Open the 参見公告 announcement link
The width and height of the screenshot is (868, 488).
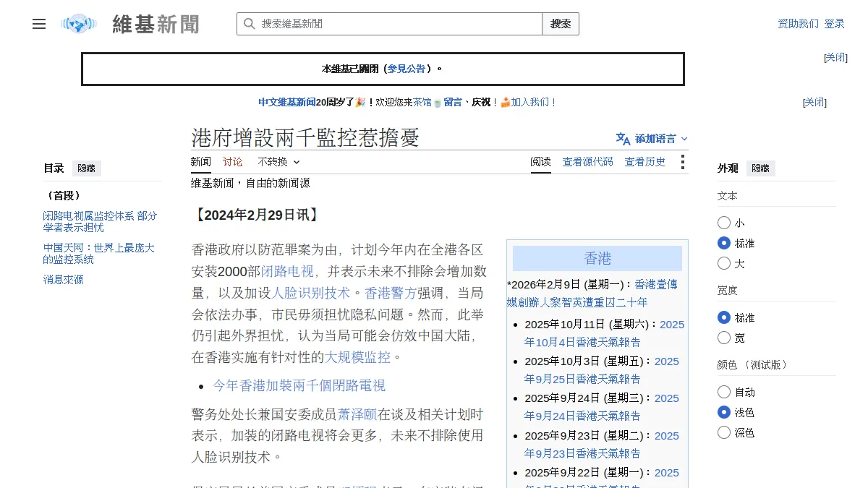tap(407, 69)
